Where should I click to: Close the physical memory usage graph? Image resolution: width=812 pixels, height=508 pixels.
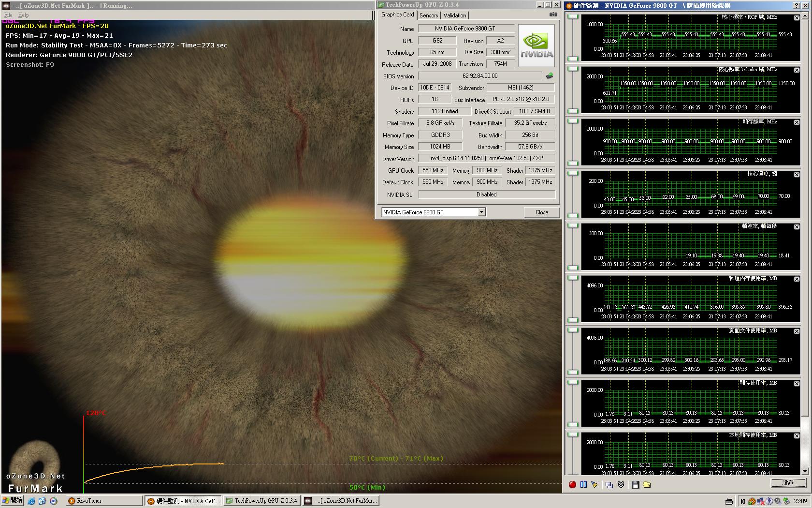point(797,279)
